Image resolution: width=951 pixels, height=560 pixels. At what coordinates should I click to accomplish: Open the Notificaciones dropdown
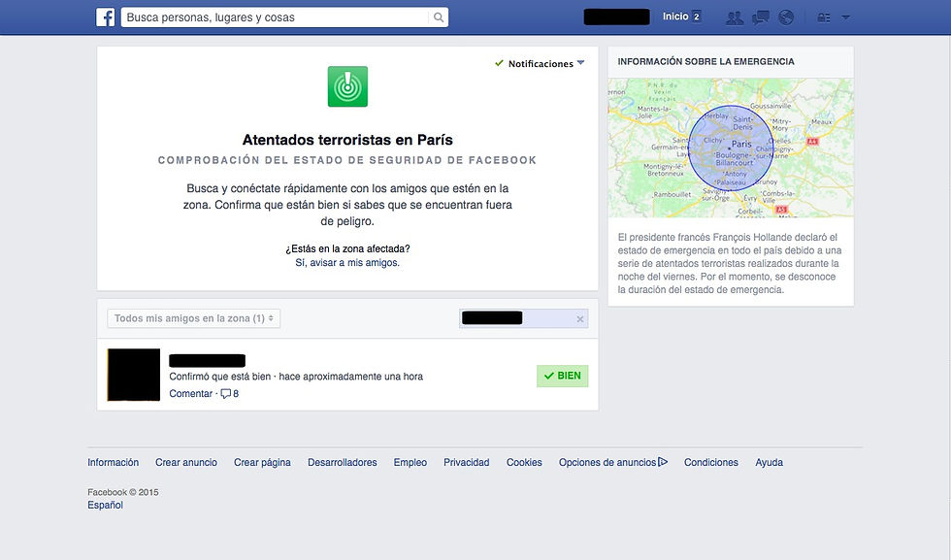[x=540, y=63]
